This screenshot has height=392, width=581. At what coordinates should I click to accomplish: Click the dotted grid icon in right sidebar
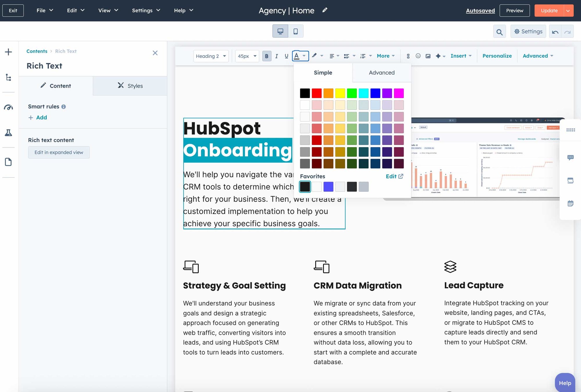(x=571, y=130)
